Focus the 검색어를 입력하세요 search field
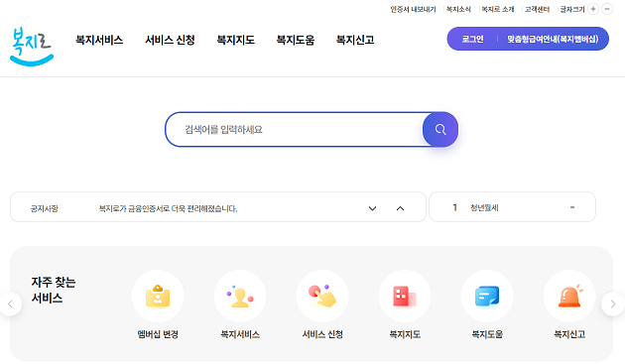Viewport: 625px width, 364px height. (295, 130)
